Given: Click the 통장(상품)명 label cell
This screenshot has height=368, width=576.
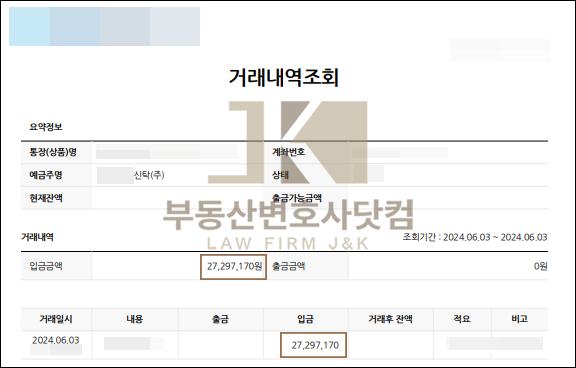Looking at the screenshot, I should 56,152.
